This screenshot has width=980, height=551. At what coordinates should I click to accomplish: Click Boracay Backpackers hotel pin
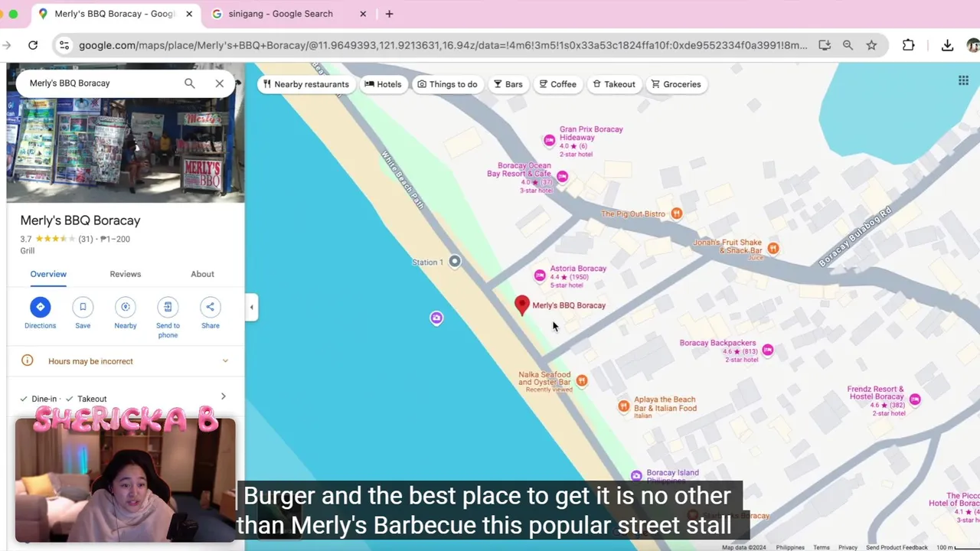[x=767, y=350]
